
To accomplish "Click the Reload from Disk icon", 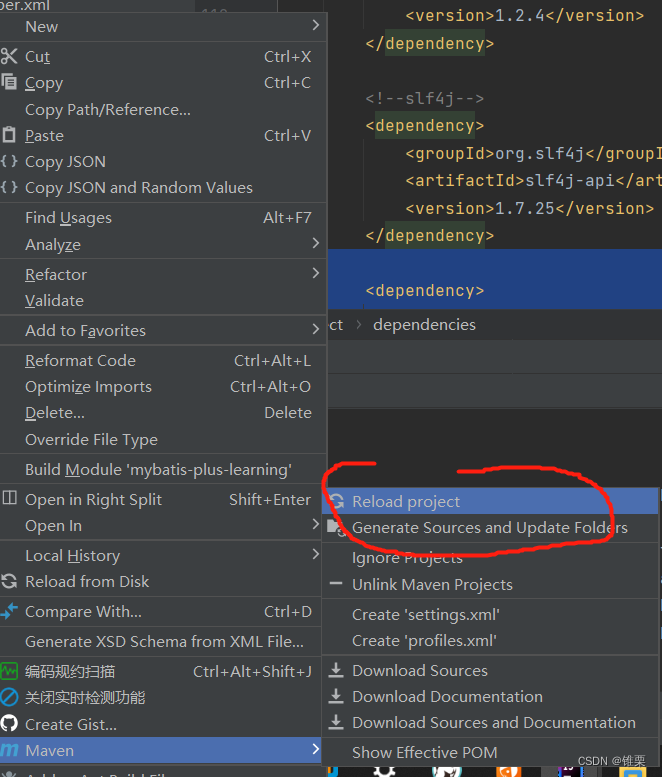I will [x=9, y=581].
